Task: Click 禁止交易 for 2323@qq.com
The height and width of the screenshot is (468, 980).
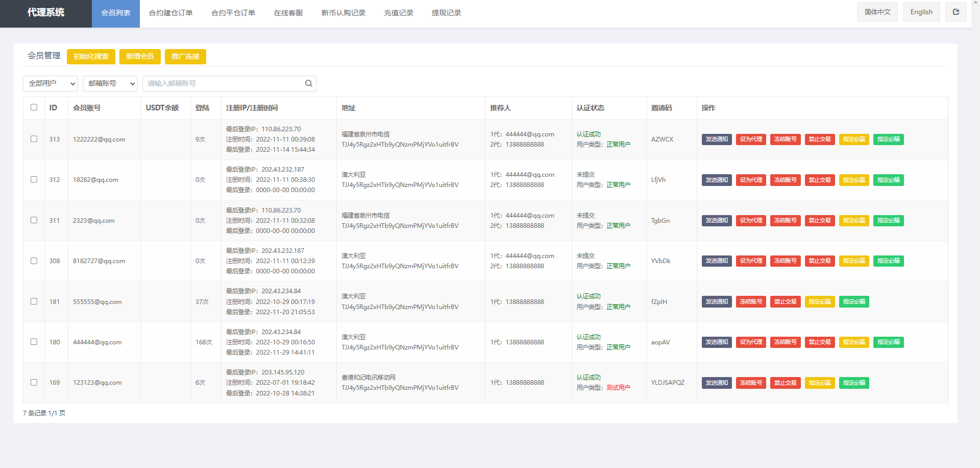Action: click(820, 220)
